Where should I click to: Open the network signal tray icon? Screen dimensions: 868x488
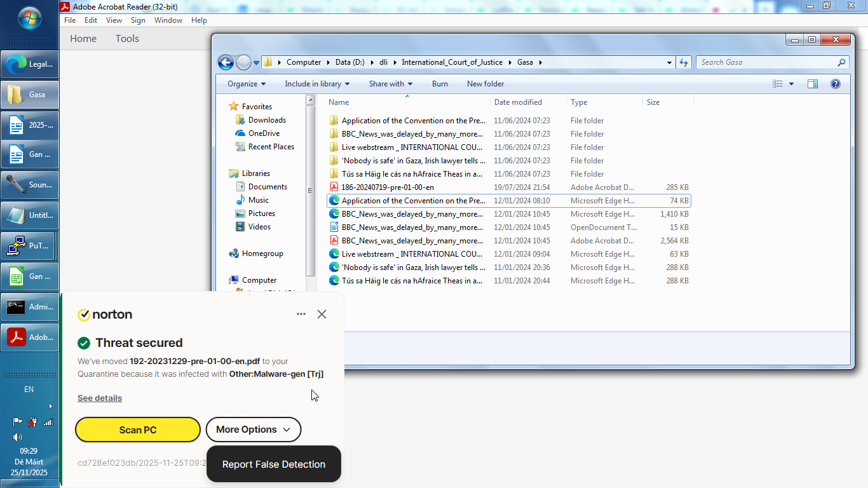[48, 421]
